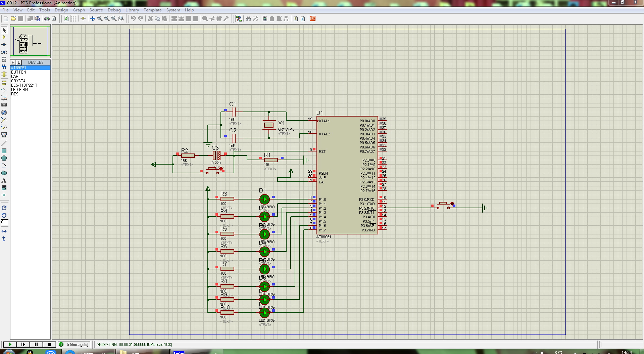644x354 pixels.
Task: Select the Terminals Mode tool
Action: 4,83
